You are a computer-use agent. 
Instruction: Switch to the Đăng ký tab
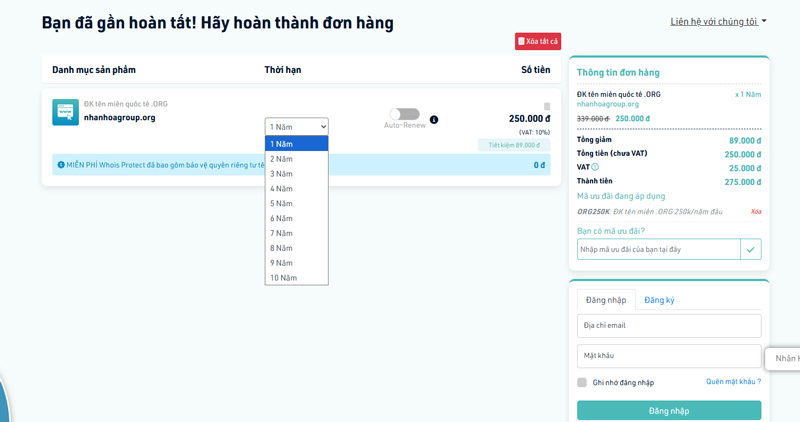click(x=659, y=300)
